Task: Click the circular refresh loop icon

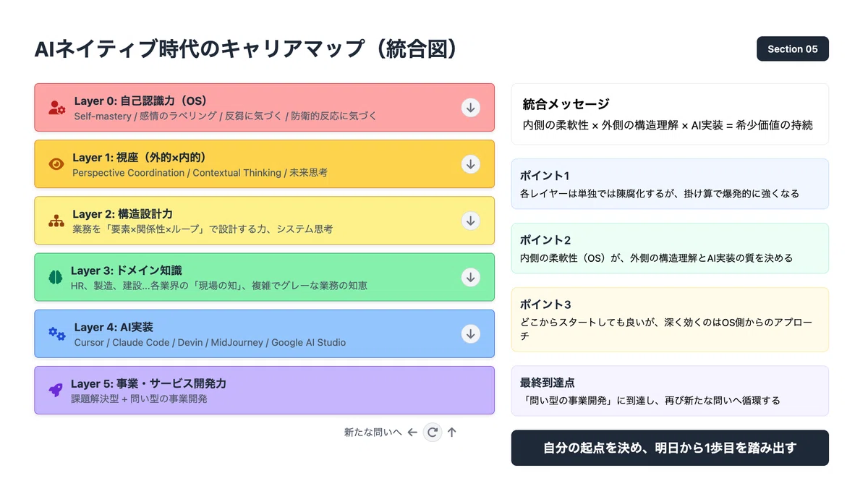Action: [433, 432]
